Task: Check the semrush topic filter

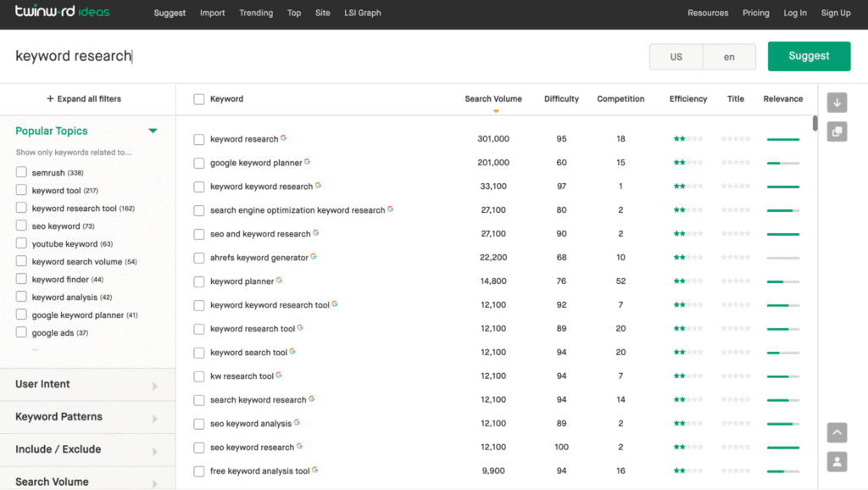Action: click(x=21, y=172)
